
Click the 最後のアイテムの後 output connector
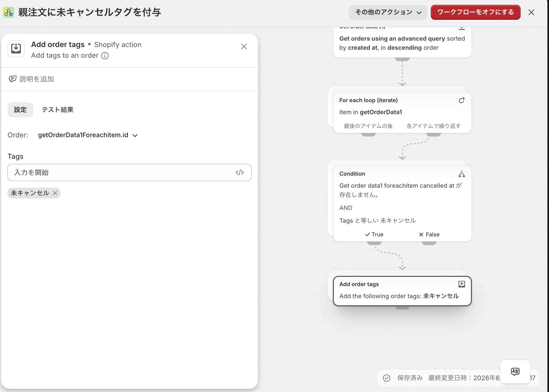[368, 134]
